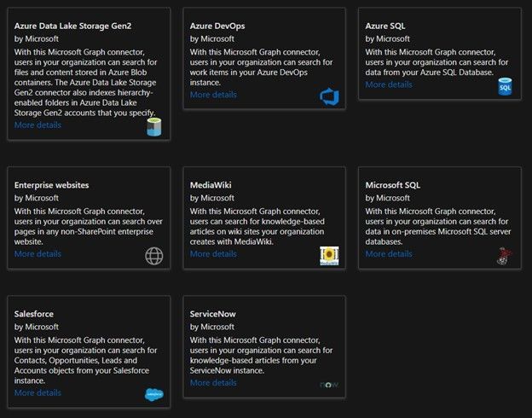Click the Enterprise websites globe icon

[154, 256]
